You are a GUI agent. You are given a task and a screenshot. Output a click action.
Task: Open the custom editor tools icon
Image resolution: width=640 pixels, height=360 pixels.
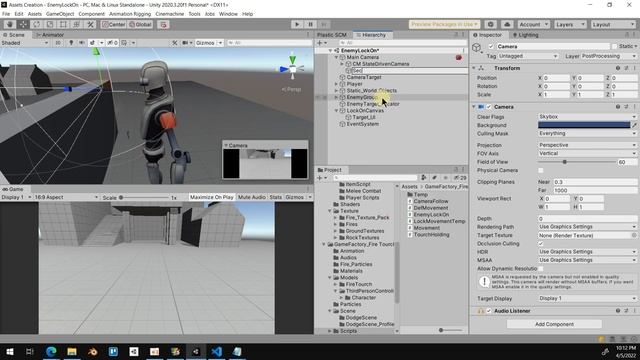[x=90, y=24]
